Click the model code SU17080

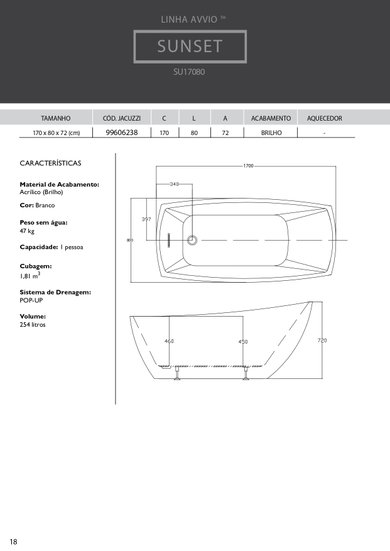pyautogui.click(x=189, y=72)
